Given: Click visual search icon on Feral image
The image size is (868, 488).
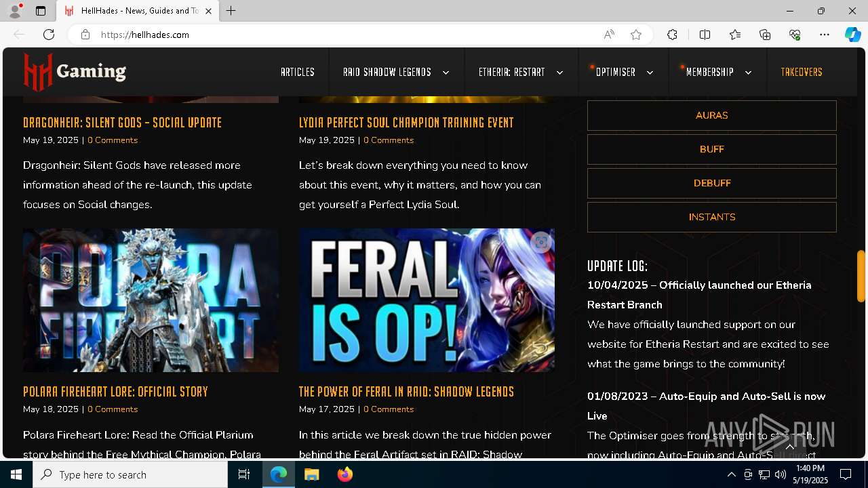Looking at the screenshot, I should pyautogui.click(x=540, y=242).
